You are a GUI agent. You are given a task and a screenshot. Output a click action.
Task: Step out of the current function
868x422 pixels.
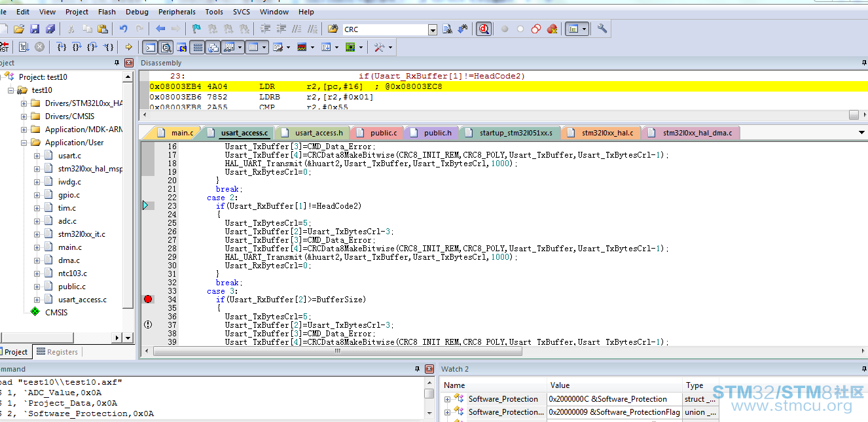(93, 47)
